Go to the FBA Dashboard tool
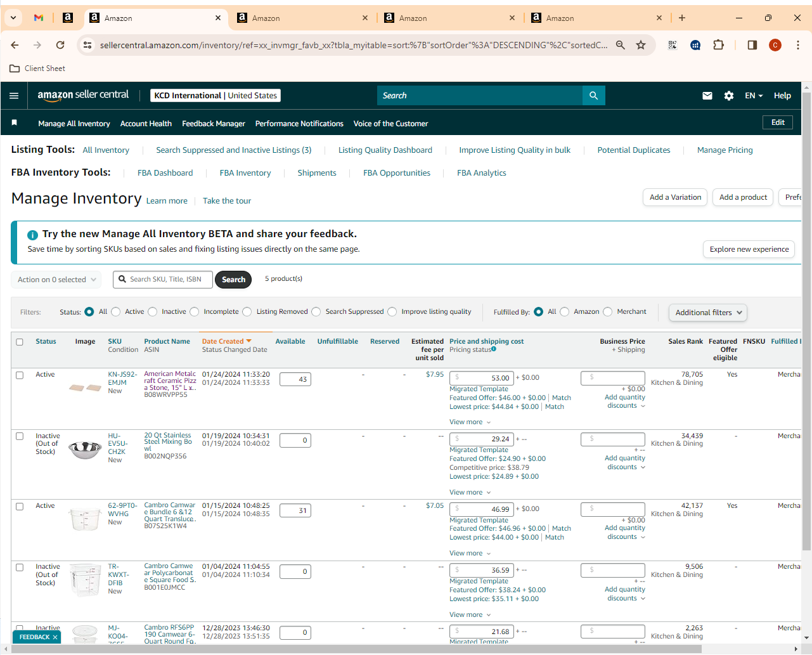Viewport: 812px width, 655px height. (165, 173)
